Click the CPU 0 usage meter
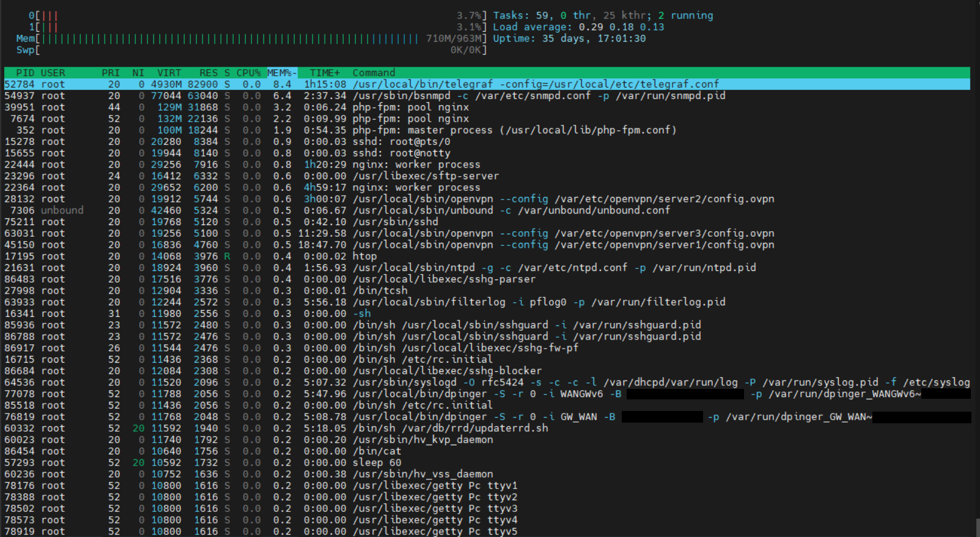The height and width of the screenshot is (537, 980). pos(257,15)
